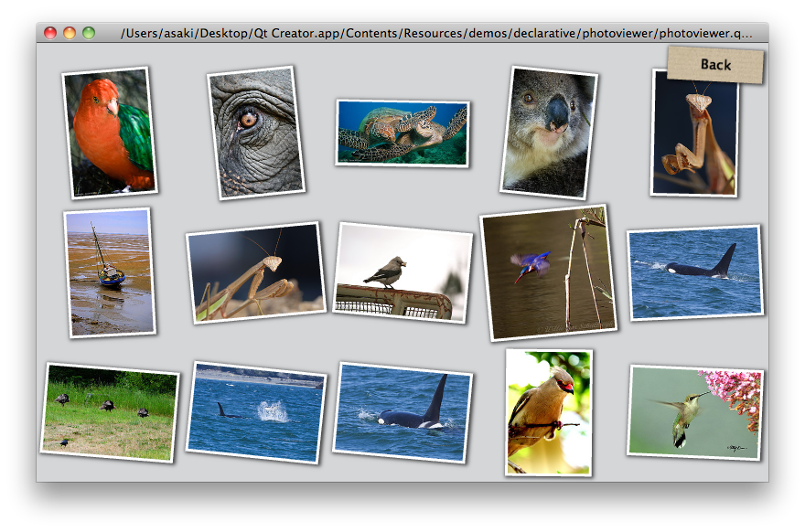Viewport: 805px width, 532px height.
Task: Open the hummingbird with pink flowers photo
Action: click(695, 411)
